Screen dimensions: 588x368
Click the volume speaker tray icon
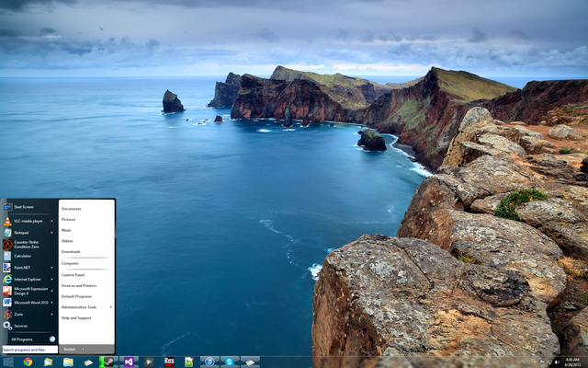[x=557, y=362]
